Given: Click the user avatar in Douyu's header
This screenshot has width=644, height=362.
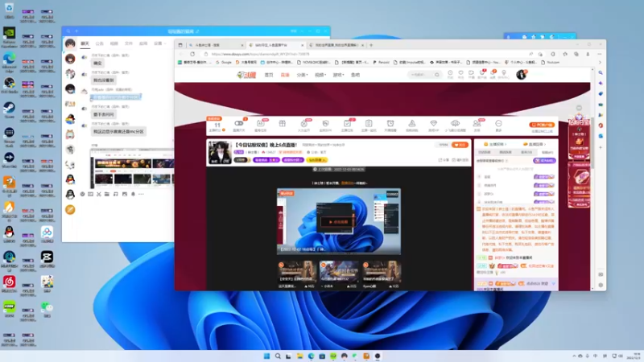Looking at the screenshot, I should click(x=521, y=75).
